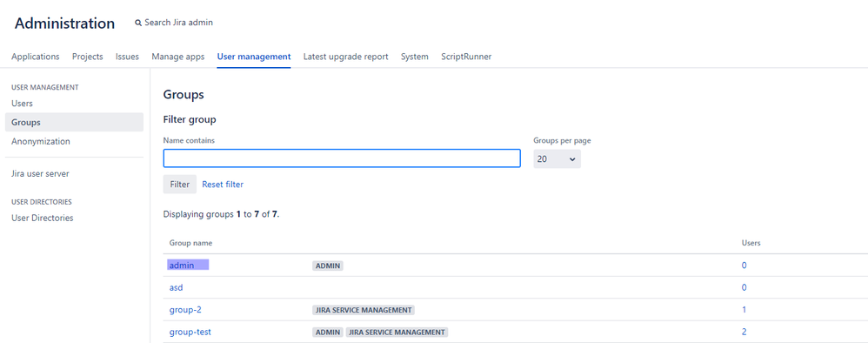Open the Groups per page dropdown

click(557, 159)
